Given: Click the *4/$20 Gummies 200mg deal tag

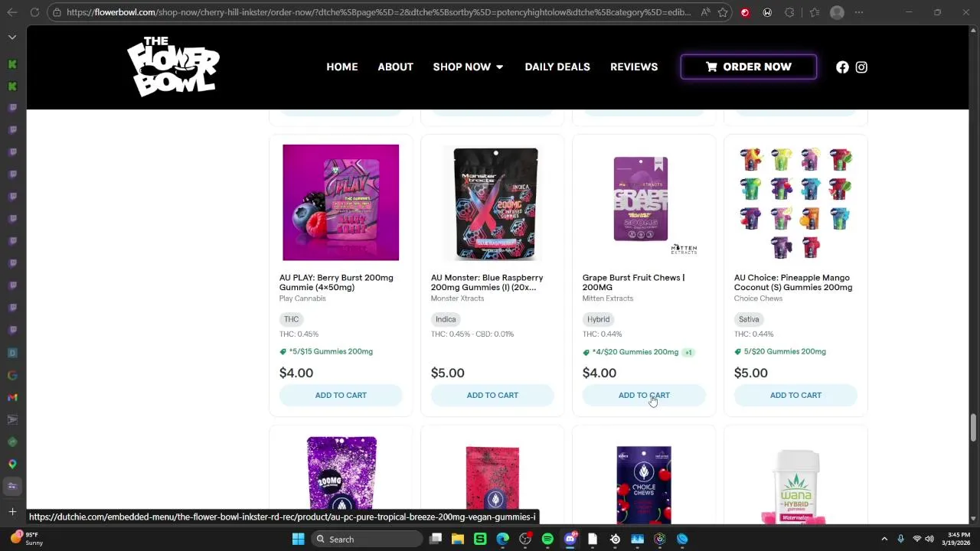Looking at the screenshot, I should click(631, 352).
